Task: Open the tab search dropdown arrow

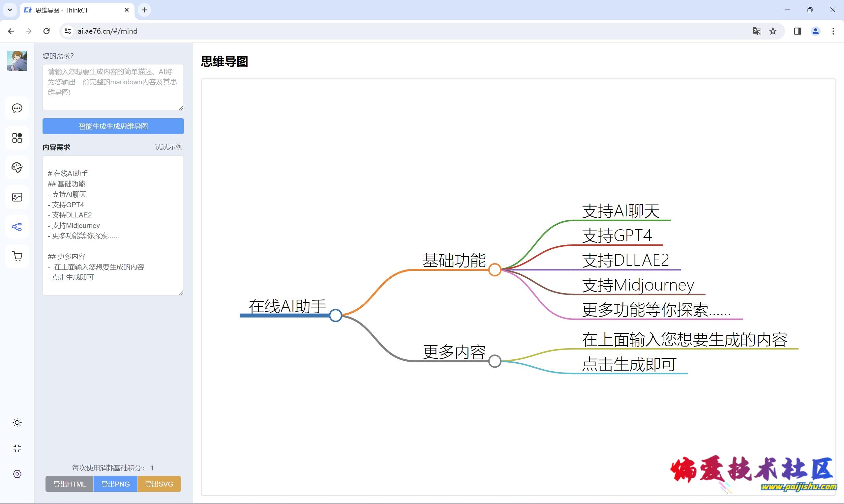Action: [10, 10]
